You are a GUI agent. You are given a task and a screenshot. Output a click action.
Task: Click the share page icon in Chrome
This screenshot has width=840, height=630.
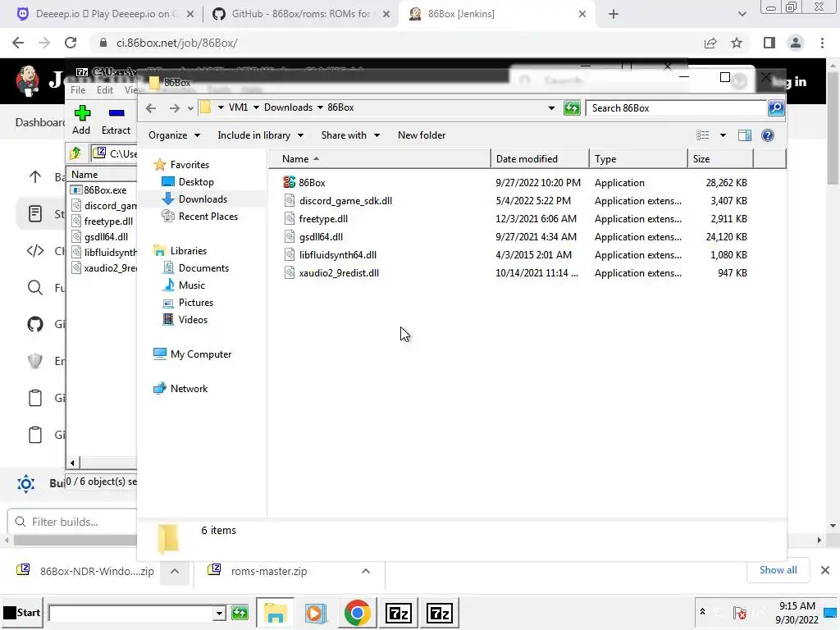(710, 43)
